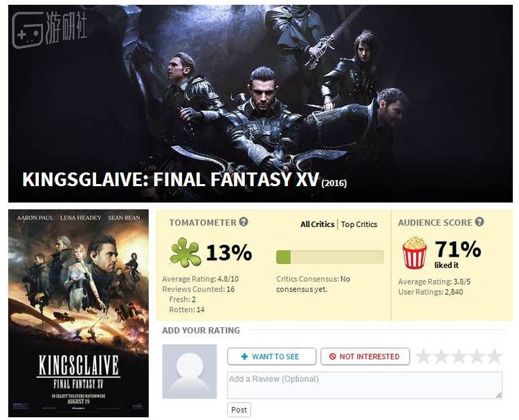Click the prohibited icon in Not Interested
This screenshot has height=420, width=519.
point(332,356)
